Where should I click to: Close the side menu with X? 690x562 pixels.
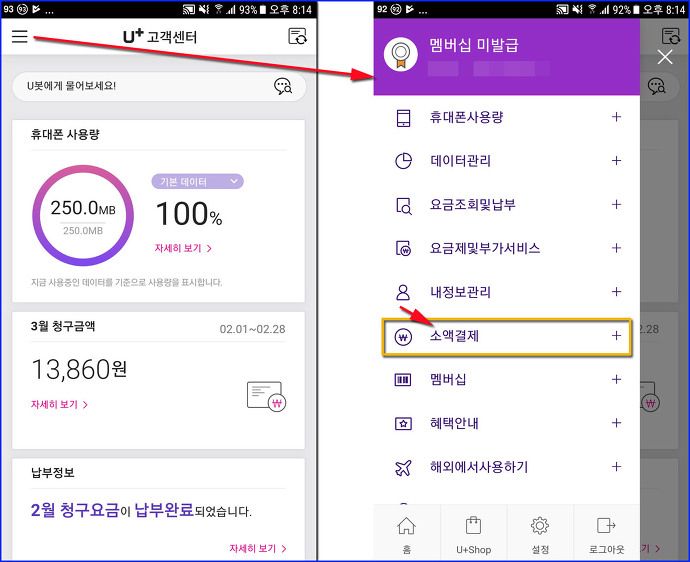click(x=664, y=56)
